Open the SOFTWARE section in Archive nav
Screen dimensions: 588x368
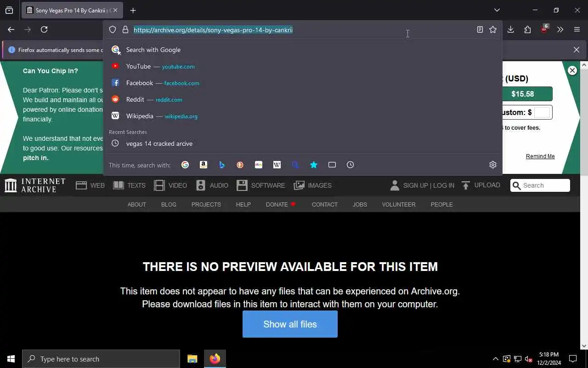[261, 185]
